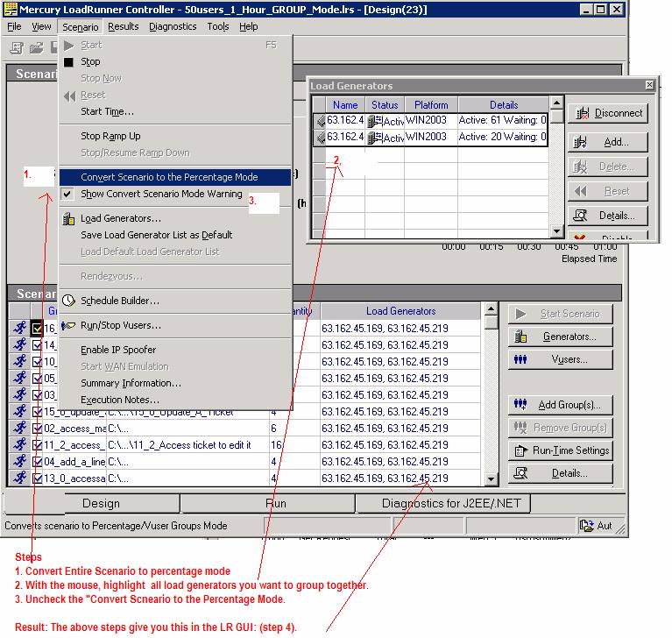Click scroll down arrow in scenario groups list
Viewport: 672px width, 638px height.
[x=492, y=478]
